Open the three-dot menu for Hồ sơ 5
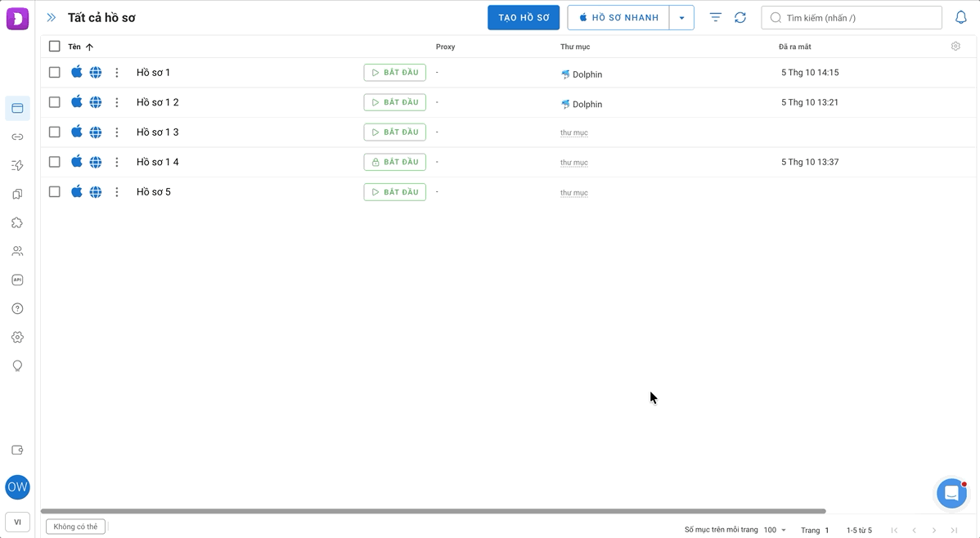The height and width of the screenshot is (538, 980). [x=117, y=192]
